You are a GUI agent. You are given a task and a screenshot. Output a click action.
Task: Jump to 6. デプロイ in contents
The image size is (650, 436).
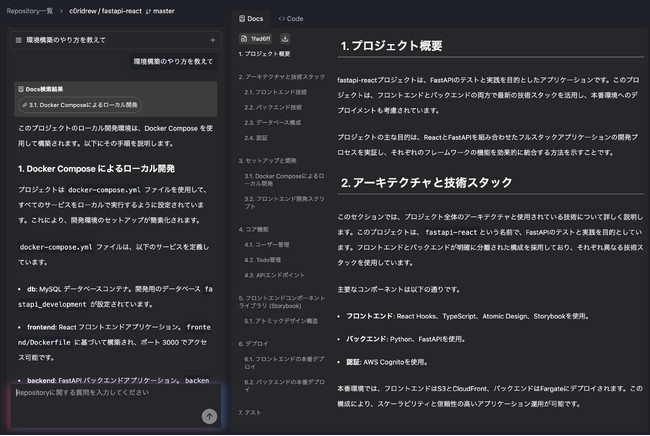click(x=253, y=344)
